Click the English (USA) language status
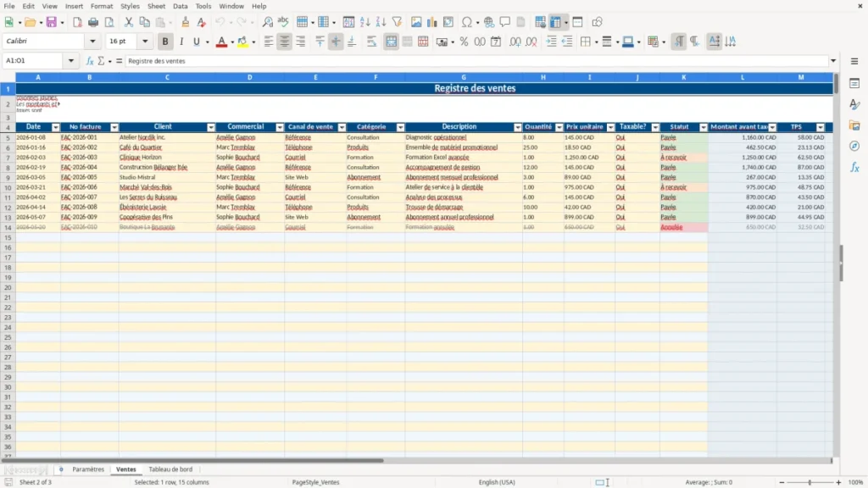The height and width of the screenshot is (488, 868). click(497, 482)
